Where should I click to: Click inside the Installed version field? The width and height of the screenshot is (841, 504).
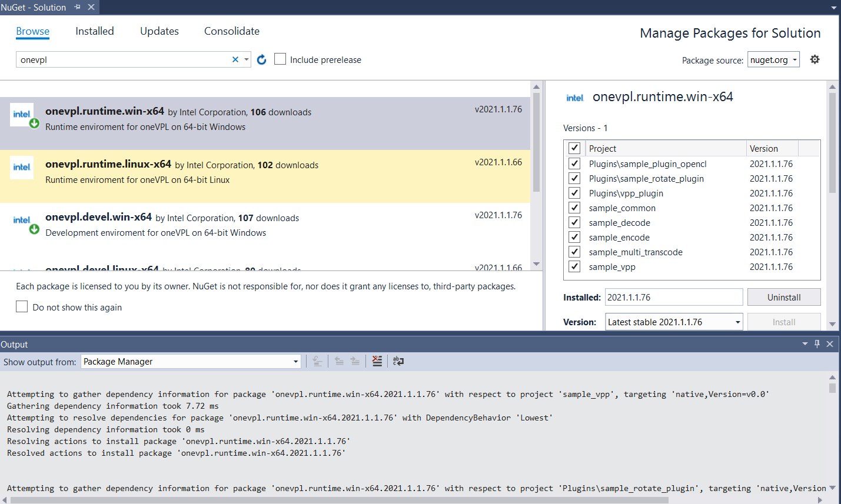(x=674, y=297)
